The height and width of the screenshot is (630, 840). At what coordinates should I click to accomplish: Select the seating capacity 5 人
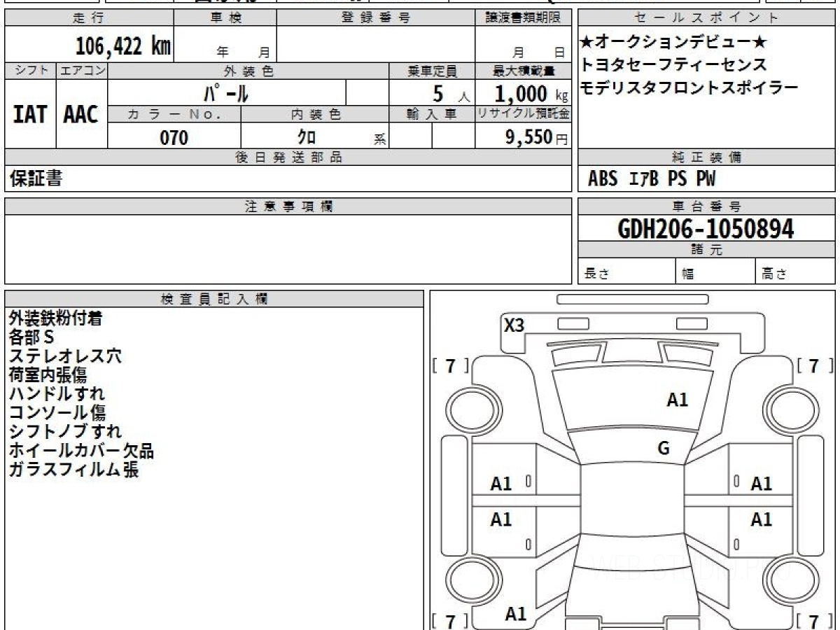point(451,93)
